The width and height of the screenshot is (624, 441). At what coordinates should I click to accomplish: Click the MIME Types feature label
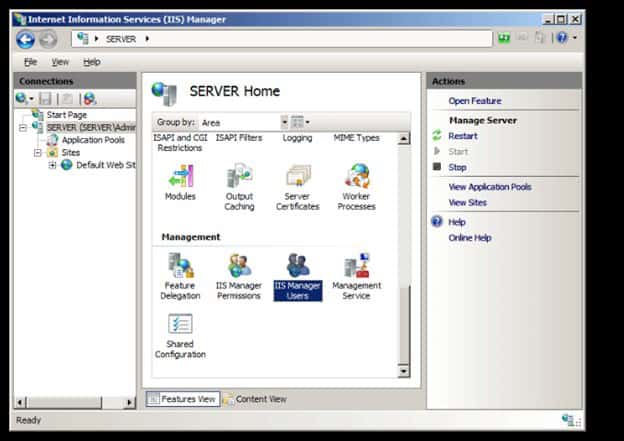357,138
